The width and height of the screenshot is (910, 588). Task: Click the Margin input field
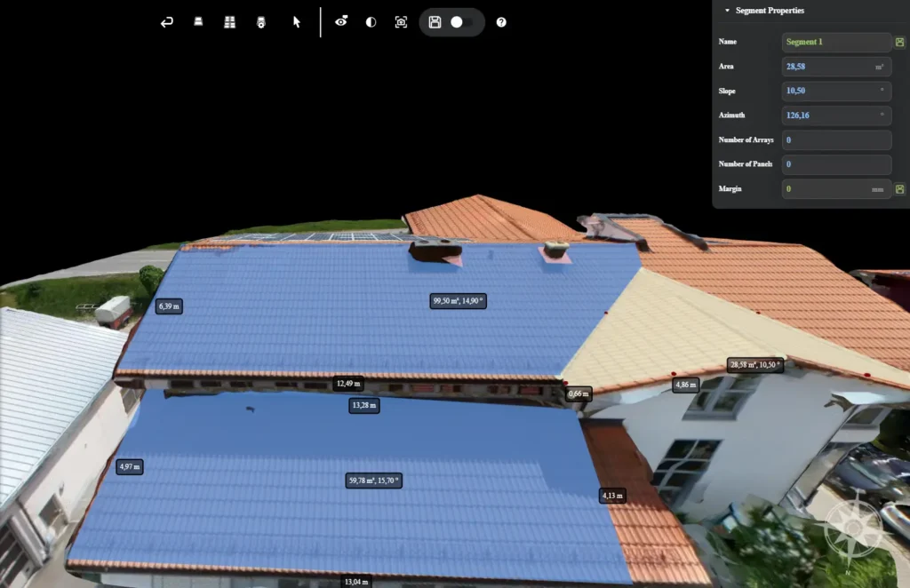(836, 189)
